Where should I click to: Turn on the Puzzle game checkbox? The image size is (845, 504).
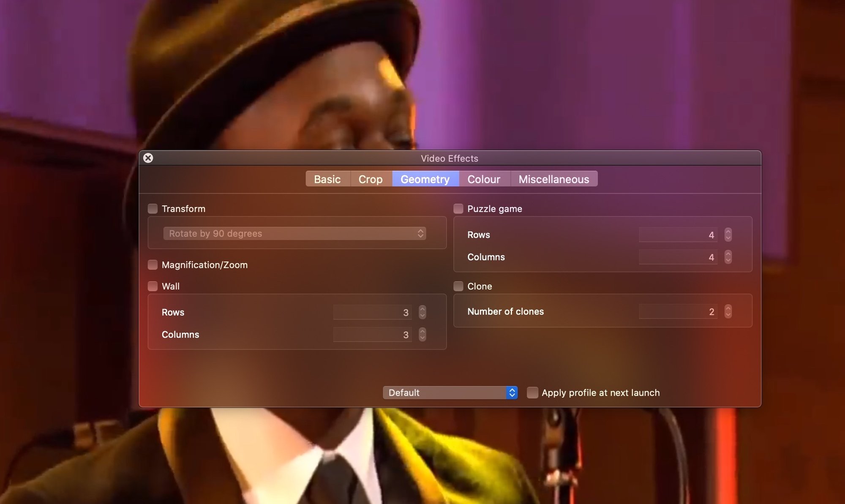tap(458, 209)
